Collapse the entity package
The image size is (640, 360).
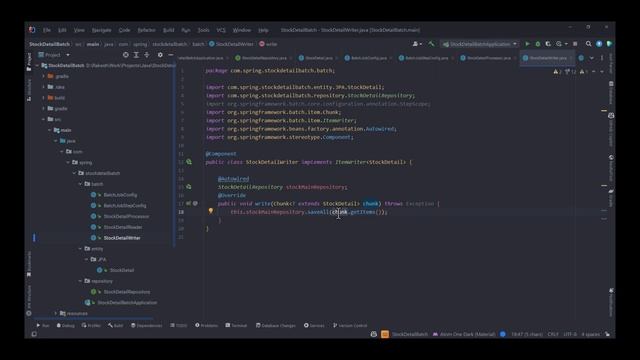click(x=80, y=249)
